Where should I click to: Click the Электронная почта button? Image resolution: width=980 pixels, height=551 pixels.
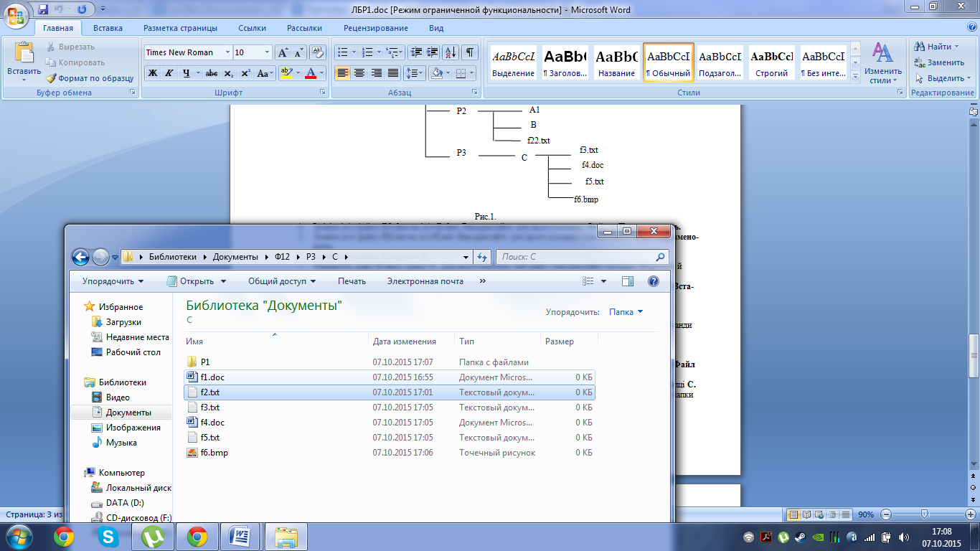425,281
